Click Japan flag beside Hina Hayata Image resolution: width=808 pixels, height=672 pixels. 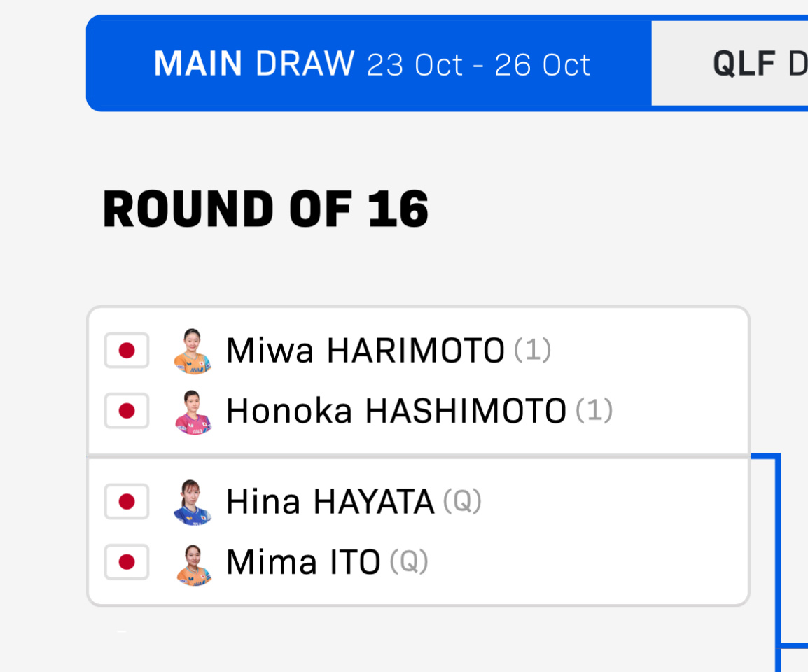(127, 501)
